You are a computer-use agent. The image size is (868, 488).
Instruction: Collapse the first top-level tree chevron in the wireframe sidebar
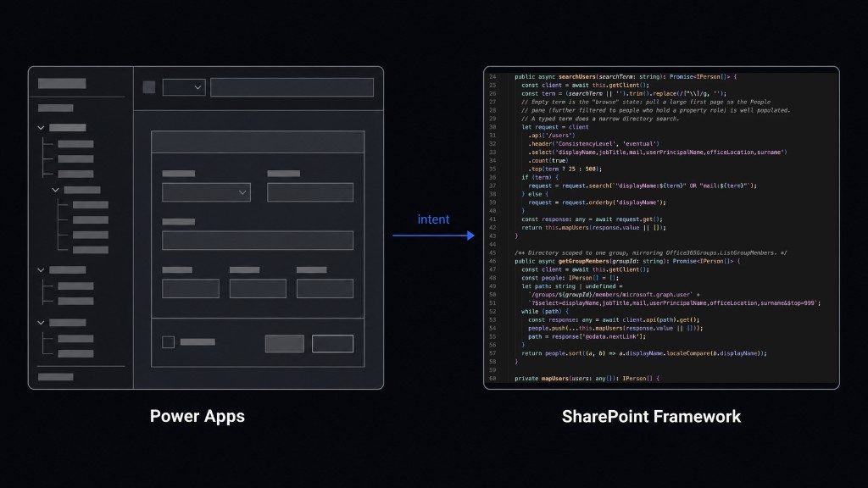click(41, 128)
